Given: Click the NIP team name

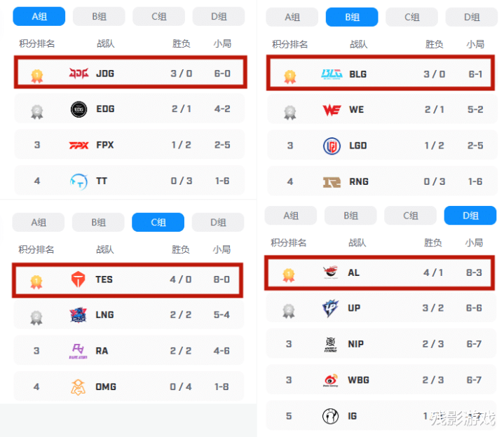Looking at the screenshot, I should coord(356,344).
